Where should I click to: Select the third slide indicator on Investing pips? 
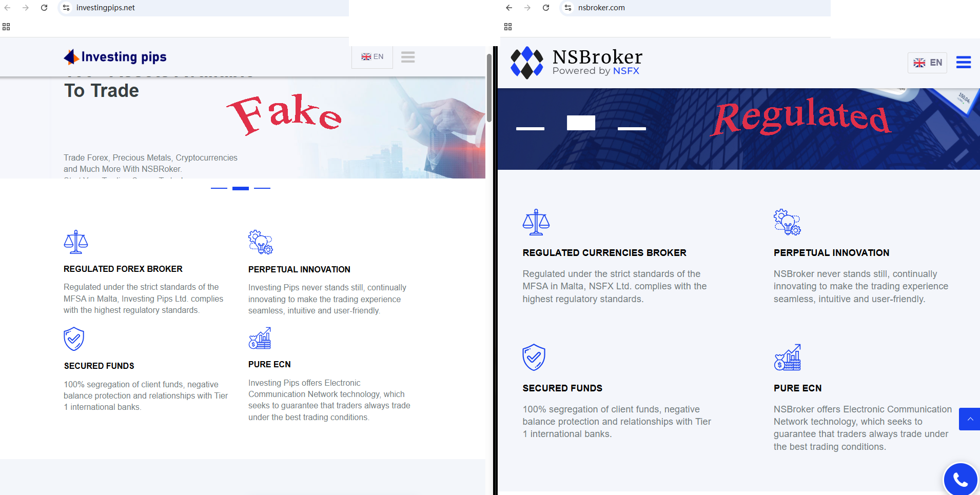262,188
